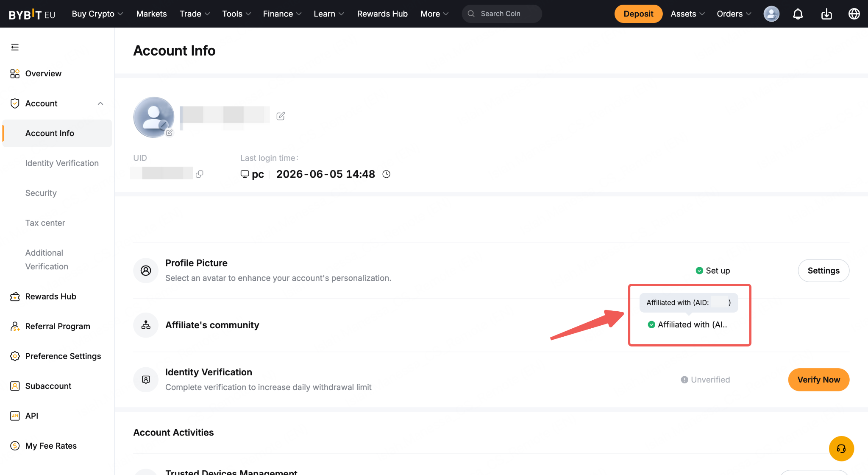Click the Search Coin input field
868x475 pixels.
tap(502, 14)
